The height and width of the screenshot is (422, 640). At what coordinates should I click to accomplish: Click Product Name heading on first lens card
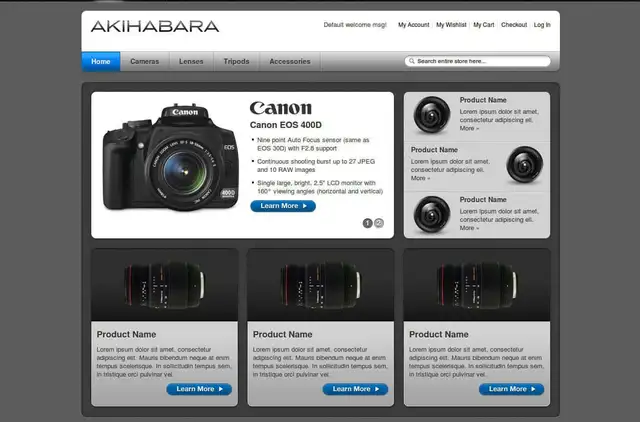click(126, 334)
